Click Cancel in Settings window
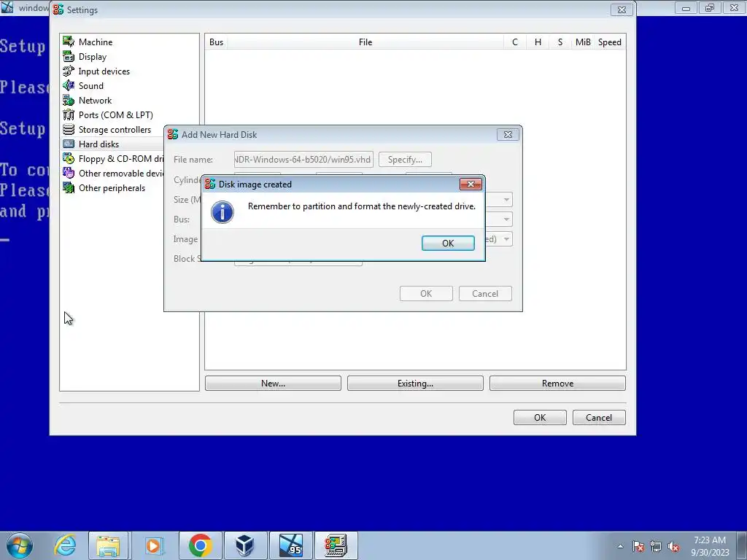This screenshot has height=560, width=747. (599, 418)
